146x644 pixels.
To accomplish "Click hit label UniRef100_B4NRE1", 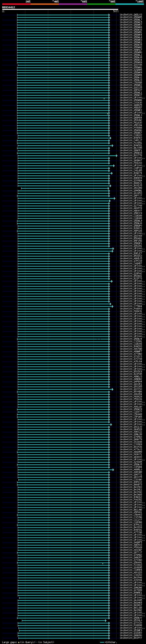I will (131, 593).
